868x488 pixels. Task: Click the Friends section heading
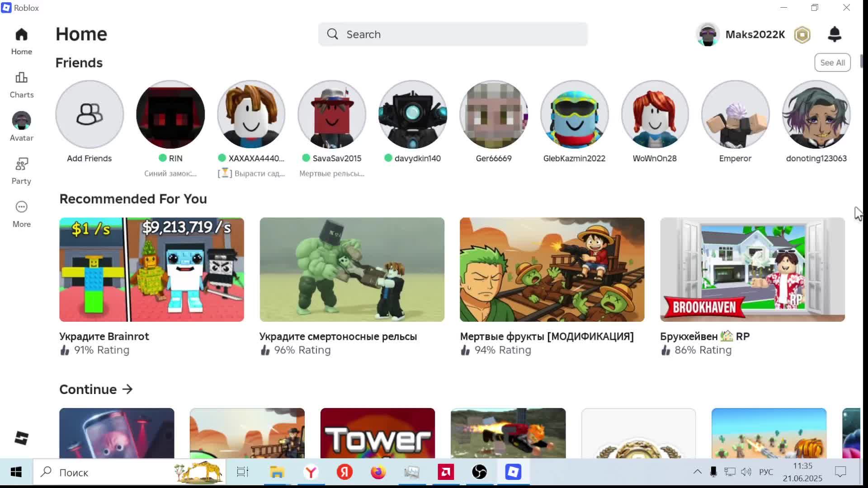79,63
